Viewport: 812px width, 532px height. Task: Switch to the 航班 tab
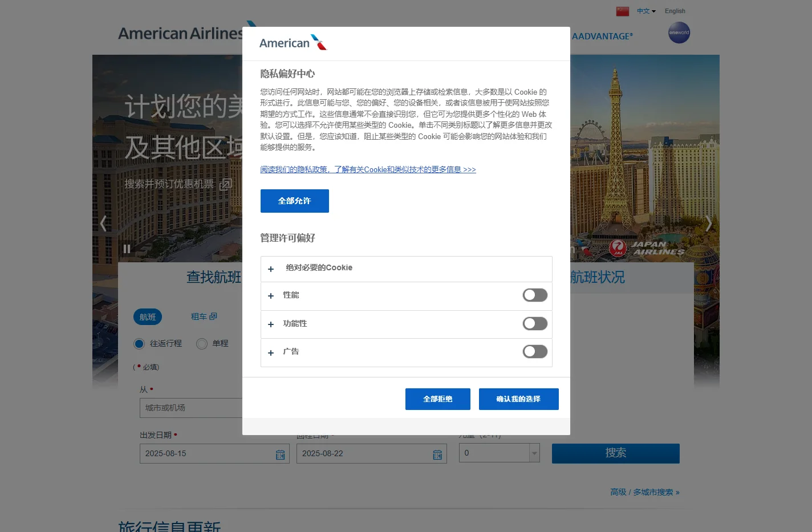(x=148, y=317)
